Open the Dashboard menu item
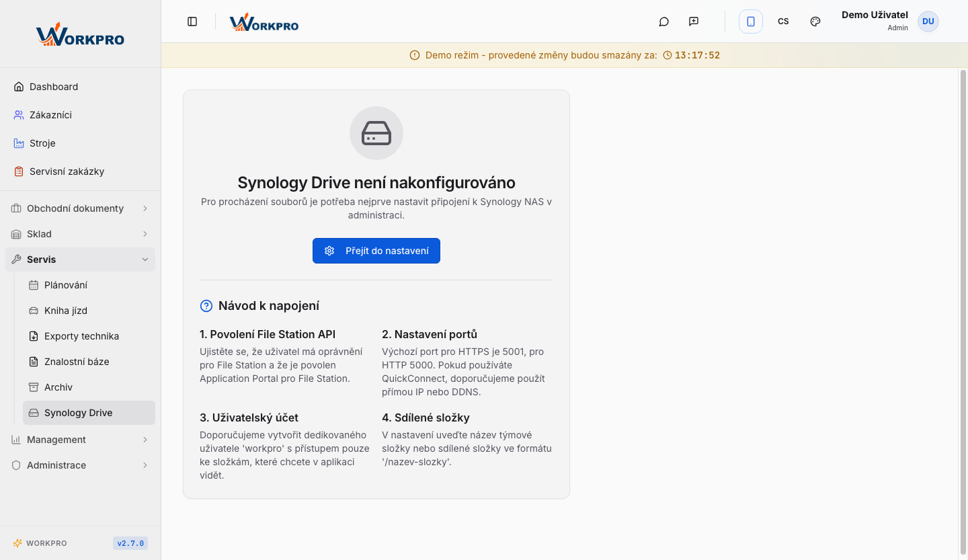968x560 pixels. pyautogui.click(x=80, y=87)
